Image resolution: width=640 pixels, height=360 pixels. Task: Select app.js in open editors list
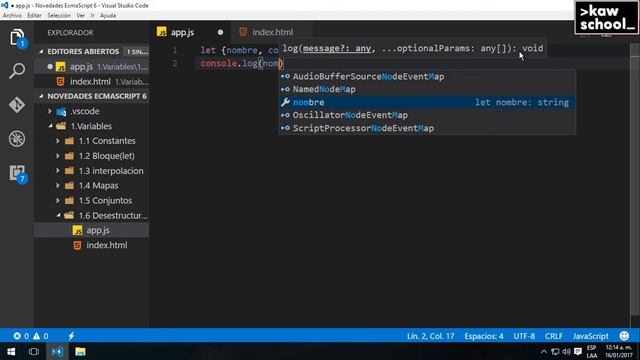[92, 67]
